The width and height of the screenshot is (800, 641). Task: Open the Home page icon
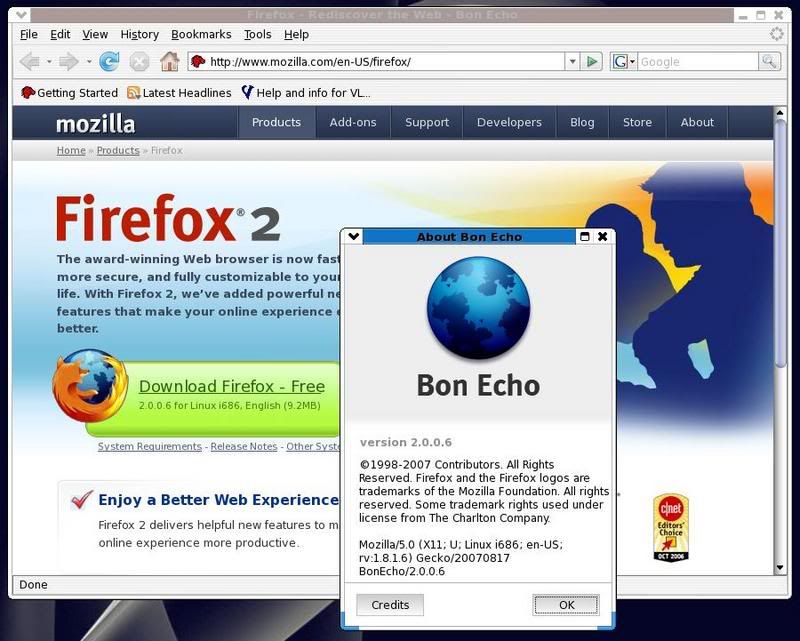pyautogui.click(x=169, y=62)
